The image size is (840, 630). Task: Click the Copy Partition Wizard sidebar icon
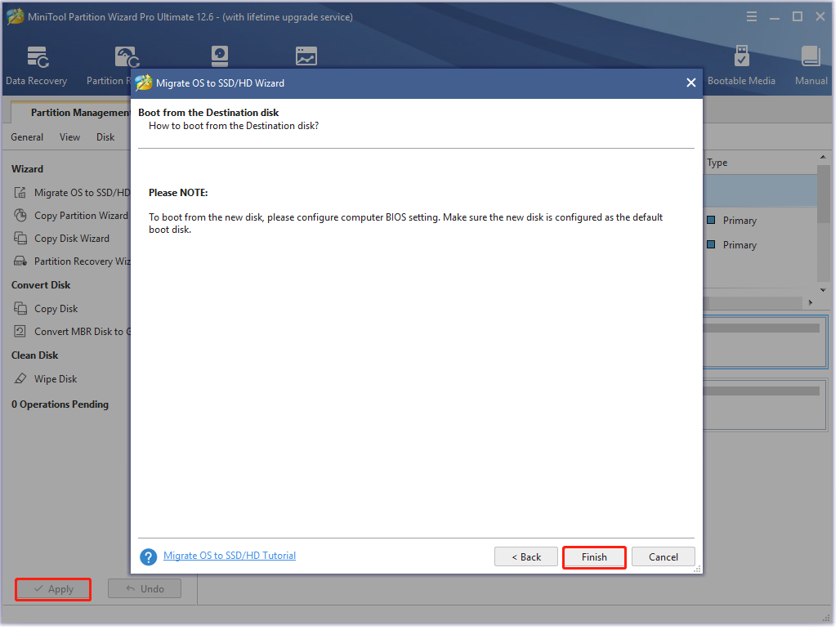[x=20, y=217]
